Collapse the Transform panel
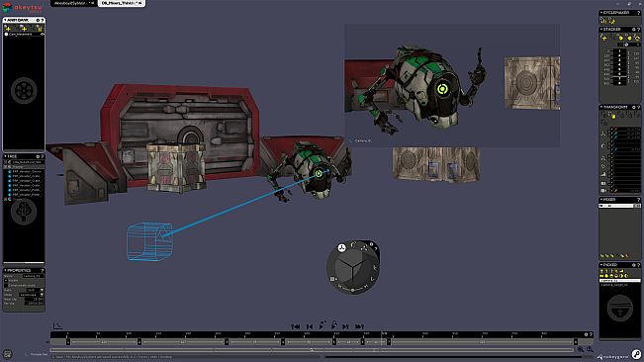This screenshot has height=362, width=644. [600, 107]
